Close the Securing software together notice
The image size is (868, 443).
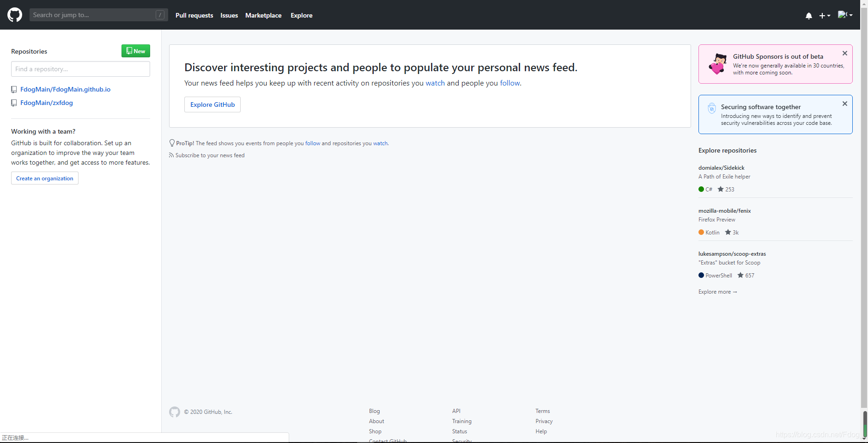(844, 104)
